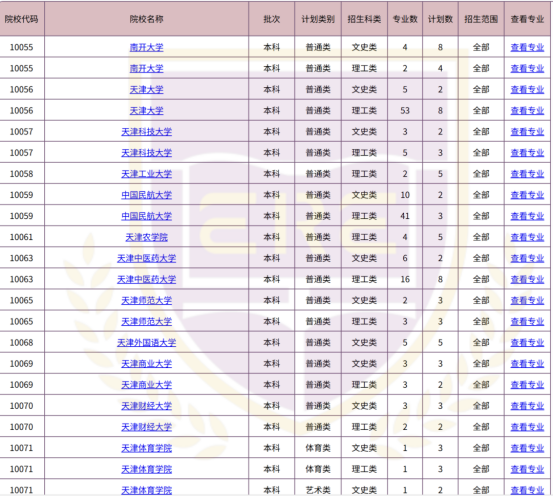
Task: Select code 10068 in 天津外国语大学 row
Action: tap(22, 343)
